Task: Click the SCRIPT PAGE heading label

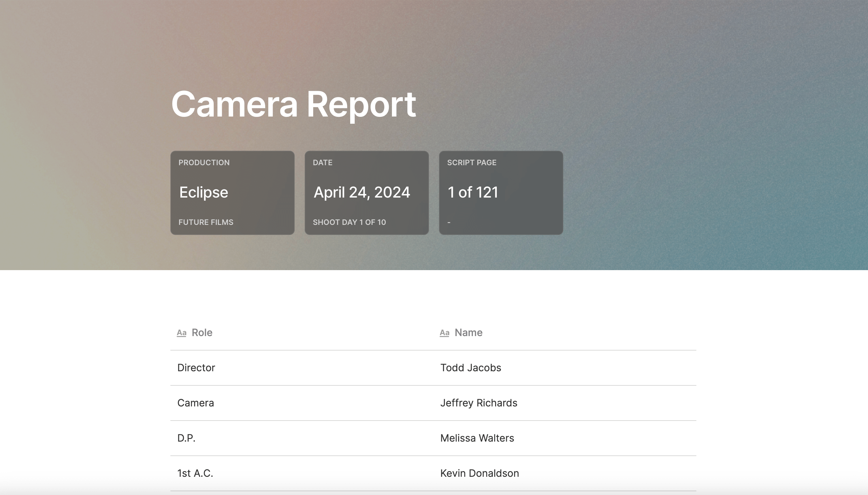Action: pos(472,162)
